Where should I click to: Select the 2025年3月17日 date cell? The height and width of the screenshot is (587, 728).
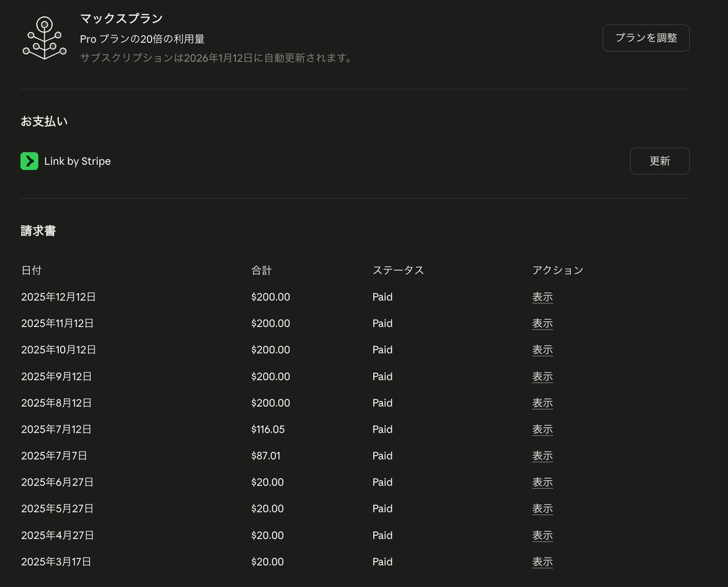[56, 562]
